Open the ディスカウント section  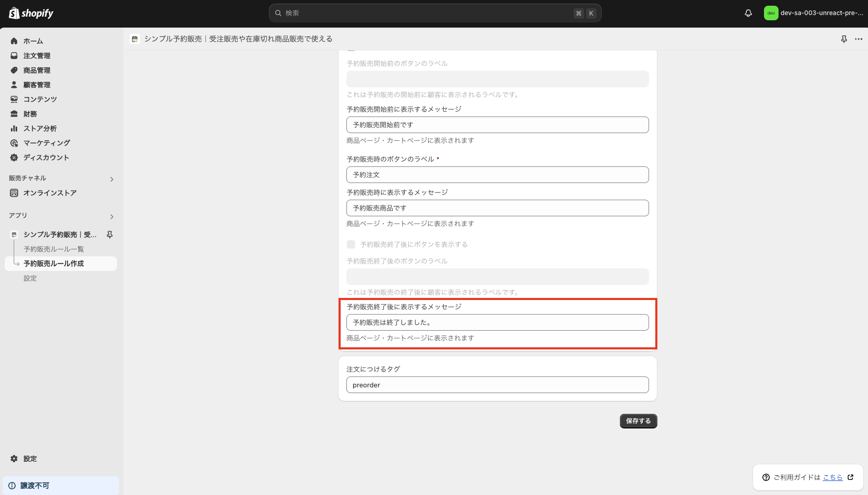click(46, 157)
